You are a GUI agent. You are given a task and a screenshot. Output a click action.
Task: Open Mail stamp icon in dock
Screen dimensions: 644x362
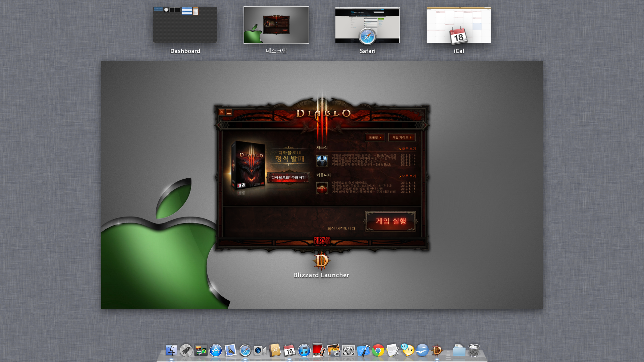click(x=230, y=351)
